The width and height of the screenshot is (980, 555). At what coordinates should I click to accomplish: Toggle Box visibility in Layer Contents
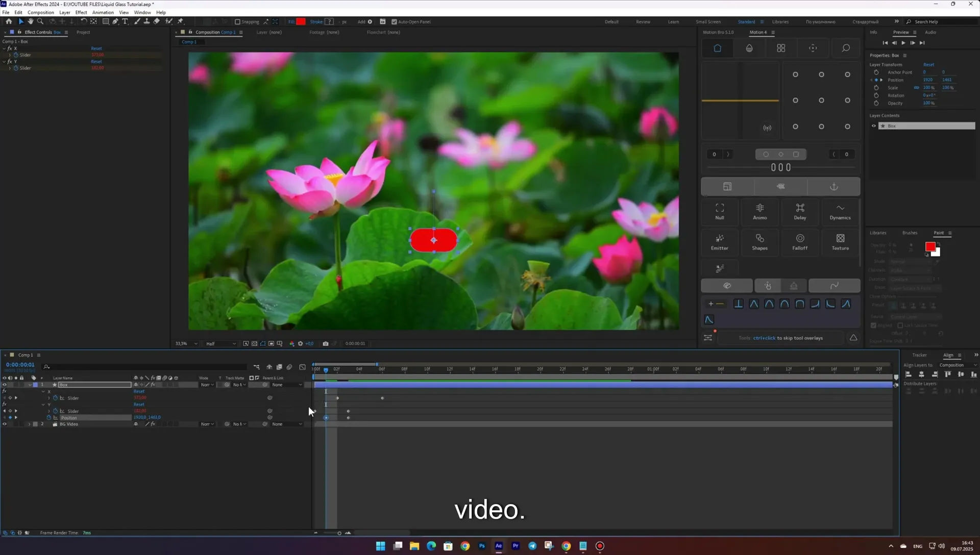[x=874, y=126]
